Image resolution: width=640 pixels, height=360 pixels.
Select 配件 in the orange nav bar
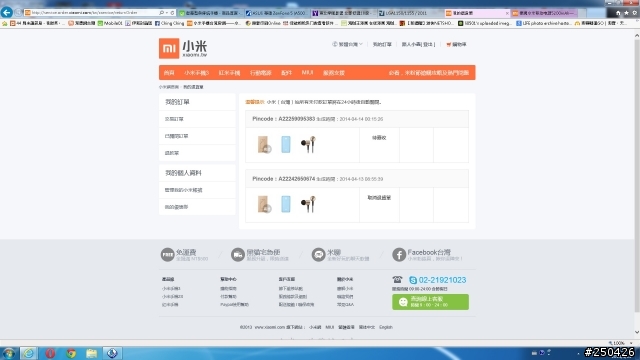point(287,73)
